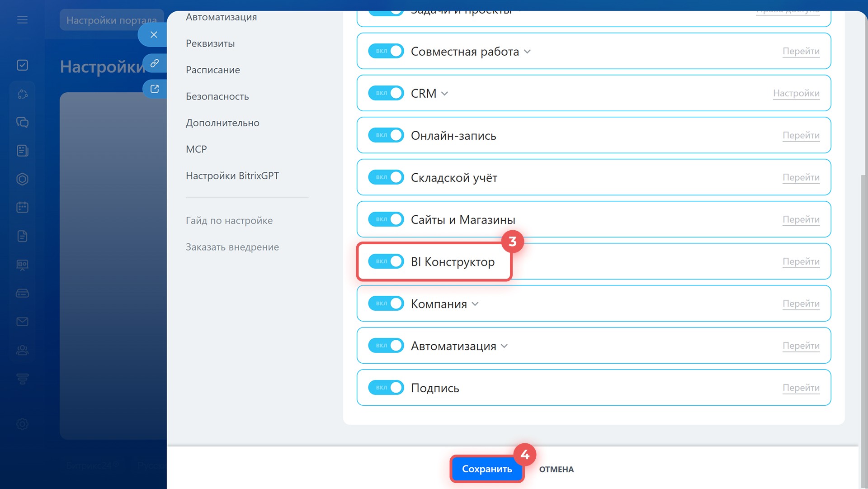The height and width of the screenshot is (489, 868).
Task: Open CRM Настройки link
Action: pos(796,93)
